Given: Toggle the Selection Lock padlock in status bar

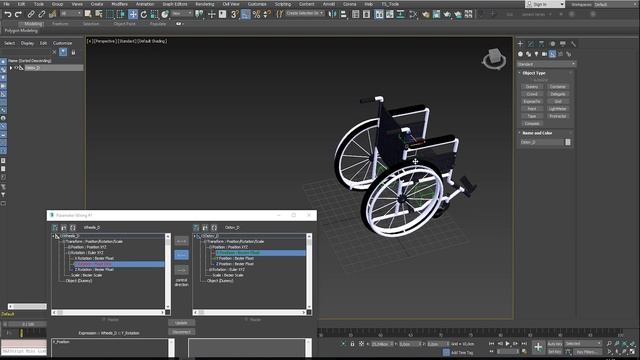Looking at the screenshot, I should click(352, 344).
